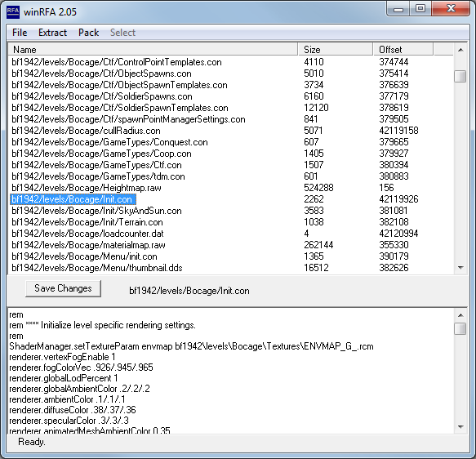Place cursor on renderer.ambientColor line
This screenshot has height=459, width=476.
tap(67, 399)
